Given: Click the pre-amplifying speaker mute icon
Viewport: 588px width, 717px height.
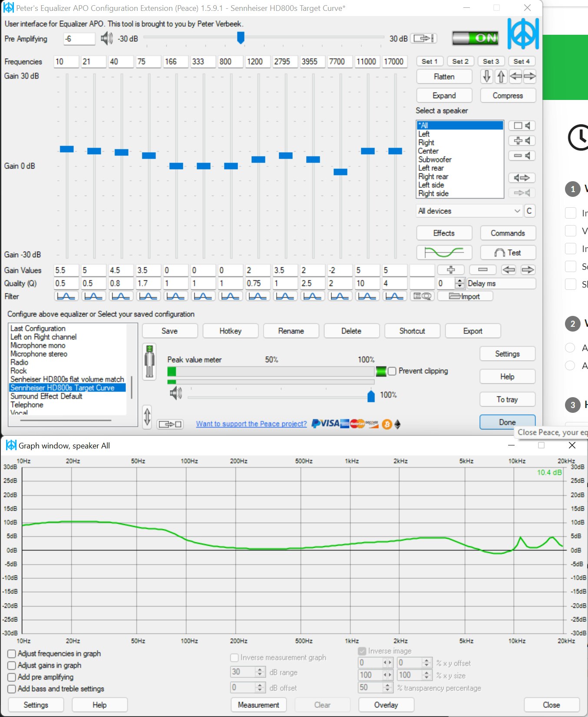Looking at the screenshot, I should pos(106,39).
